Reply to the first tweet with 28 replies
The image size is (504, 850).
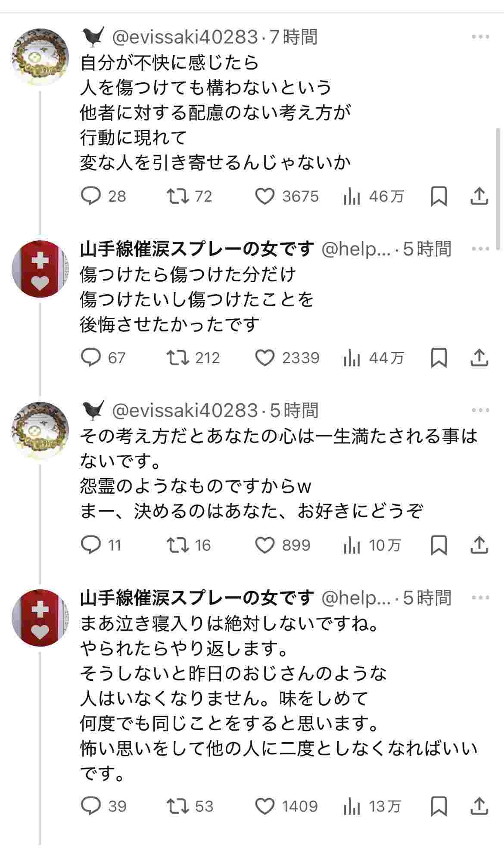click(91, 196)
